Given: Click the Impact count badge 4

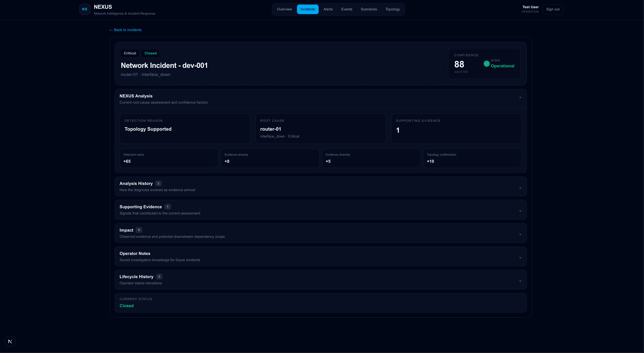Looking at the screenshot, I should 139,230.
